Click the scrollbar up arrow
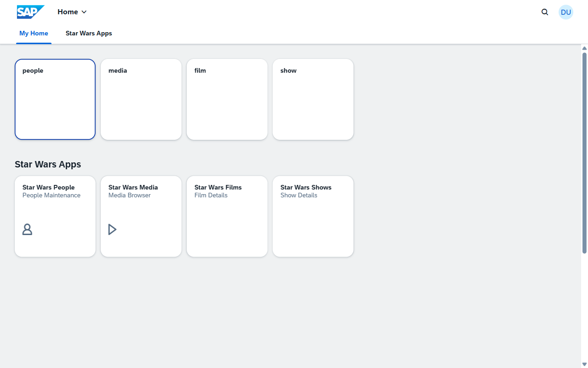The image size is (588, 368). (x=584, y=48)
